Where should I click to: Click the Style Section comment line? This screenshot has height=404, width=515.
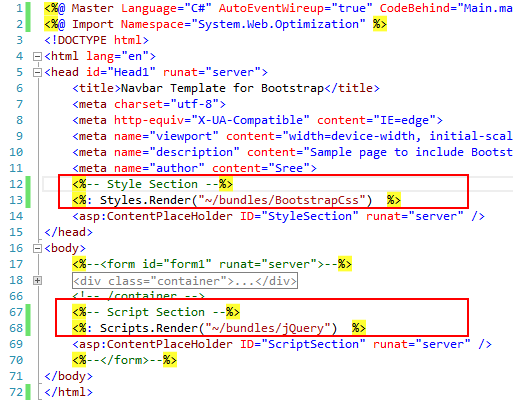152,184
